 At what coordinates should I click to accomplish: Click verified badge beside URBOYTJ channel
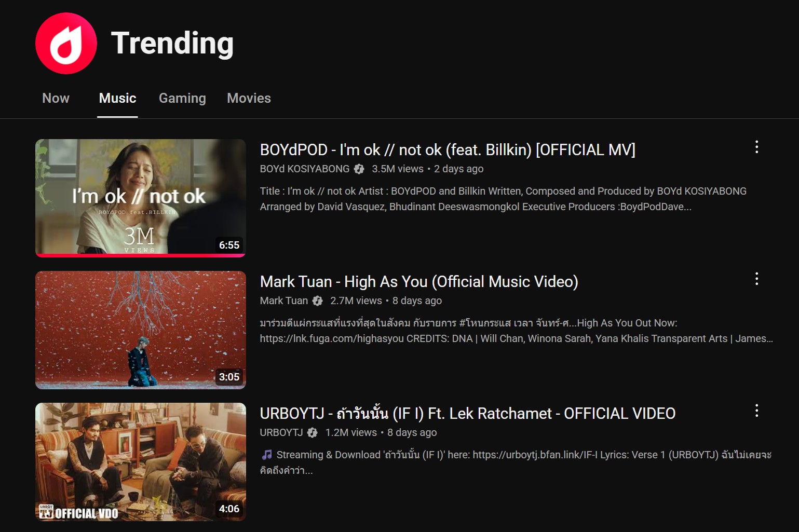pos(312,432)
